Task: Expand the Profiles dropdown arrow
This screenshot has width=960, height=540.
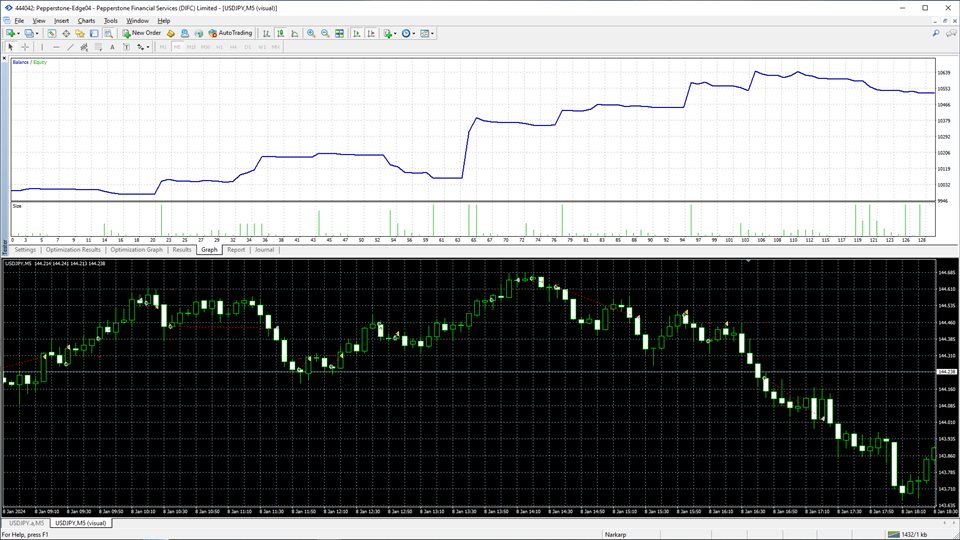Action: pos(37,34)
